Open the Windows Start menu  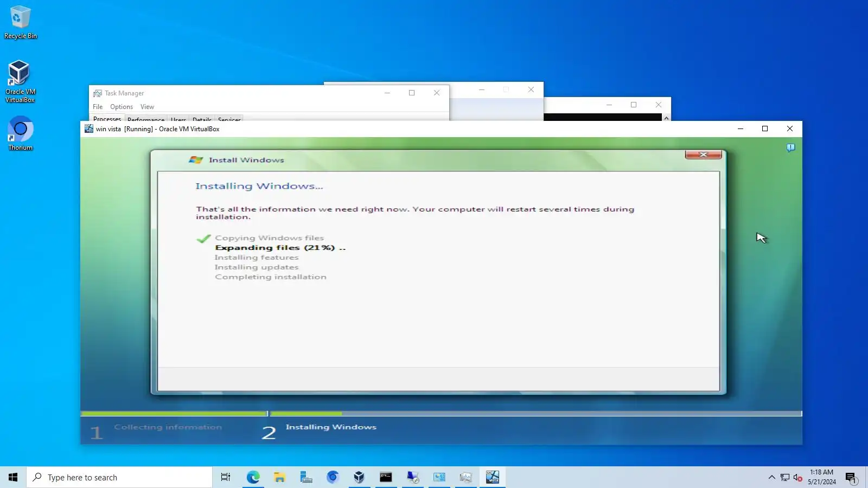pyautogui.click(x=13, y=477)
